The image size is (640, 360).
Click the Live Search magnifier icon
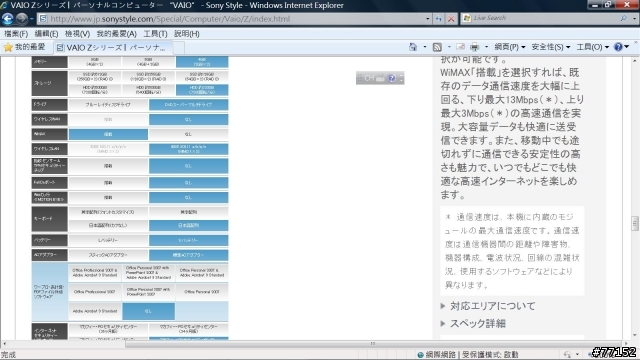pos(624,18)
